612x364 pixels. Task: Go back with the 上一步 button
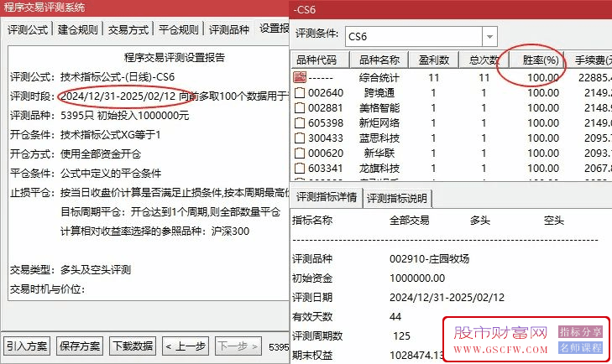186,346
